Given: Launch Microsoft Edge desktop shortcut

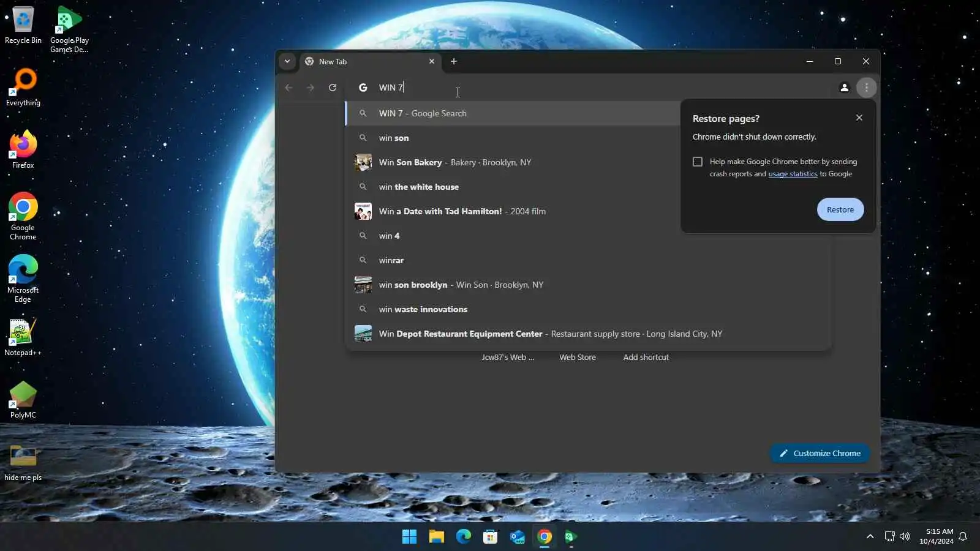Looking at the screenshot, I should point(23,279).
